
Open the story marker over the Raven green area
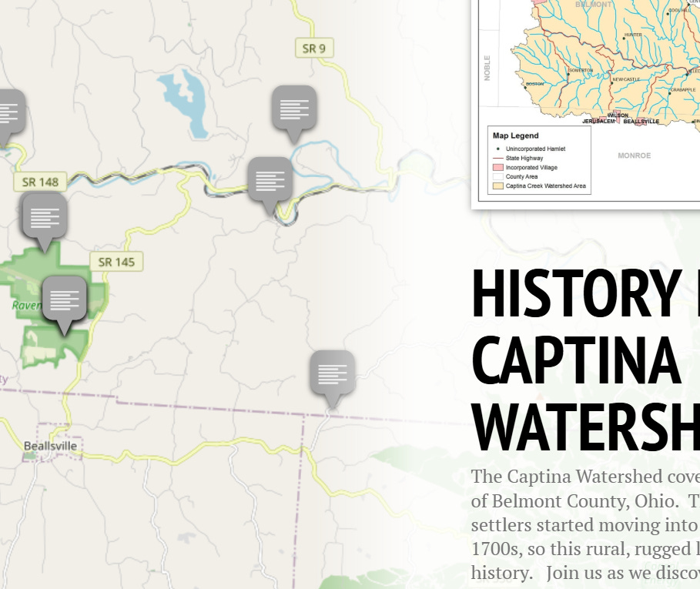[x=64, y=305]
